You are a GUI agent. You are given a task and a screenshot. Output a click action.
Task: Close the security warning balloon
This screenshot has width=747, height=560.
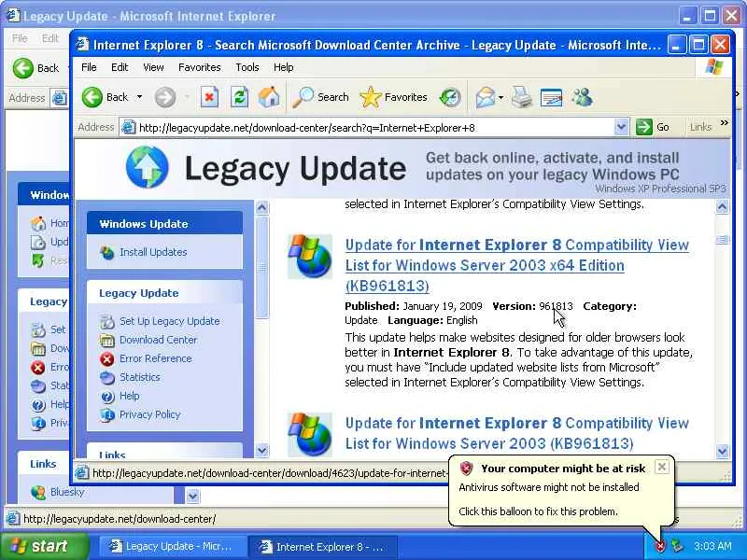click(x=662, y=467)
